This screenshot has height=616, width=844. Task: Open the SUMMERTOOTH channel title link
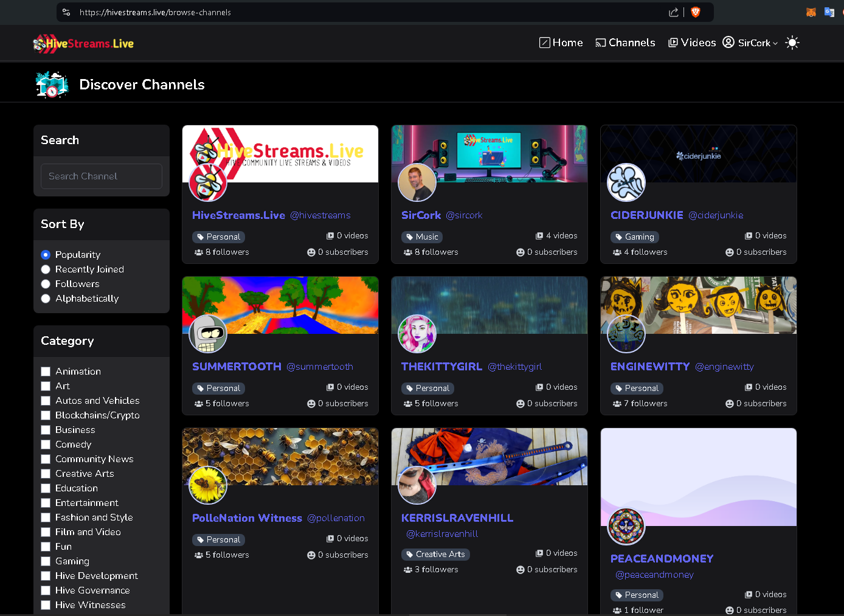click(x=237, y=367)
